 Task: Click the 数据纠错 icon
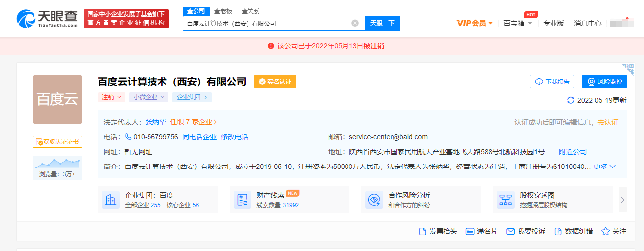558,231
